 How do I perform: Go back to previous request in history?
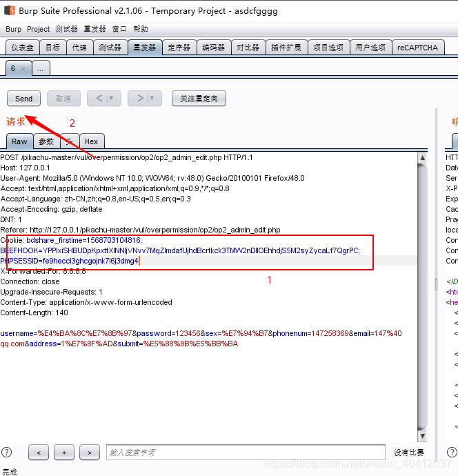(99, 99)
